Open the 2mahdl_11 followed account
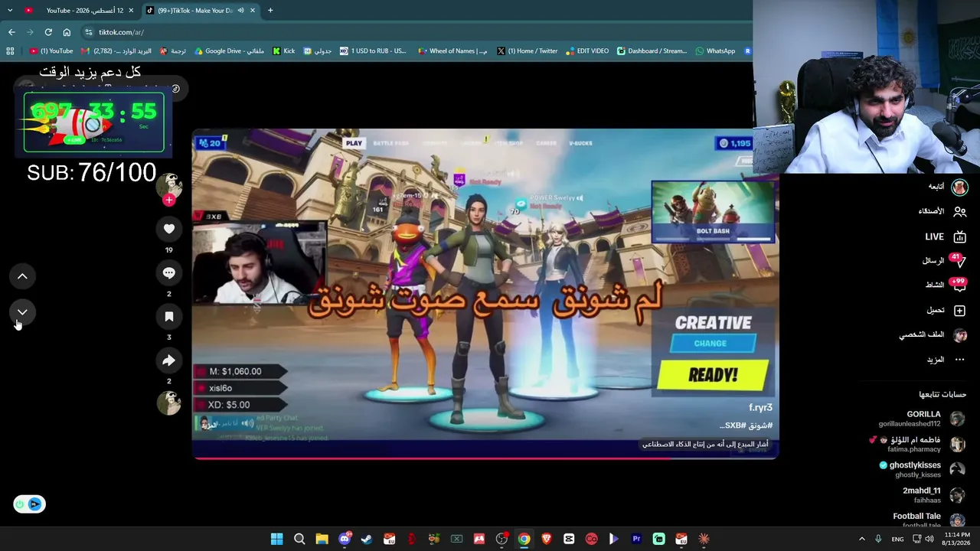Viewport: 980px width, 551px height. pos(933,495)
